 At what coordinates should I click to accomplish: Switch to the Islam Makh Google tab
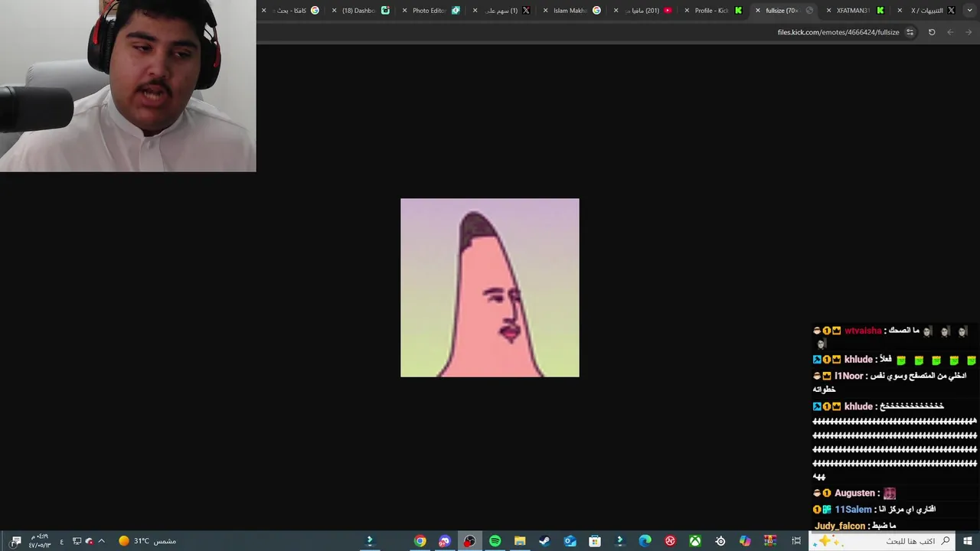(x=572, y=10)
